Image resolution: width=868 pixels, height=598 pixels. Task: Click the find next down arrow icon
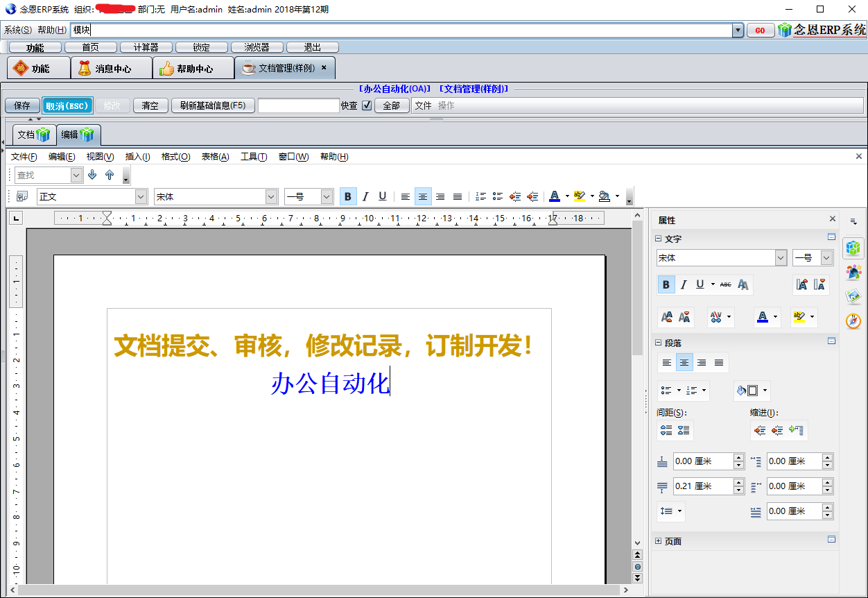coord(92,176)
